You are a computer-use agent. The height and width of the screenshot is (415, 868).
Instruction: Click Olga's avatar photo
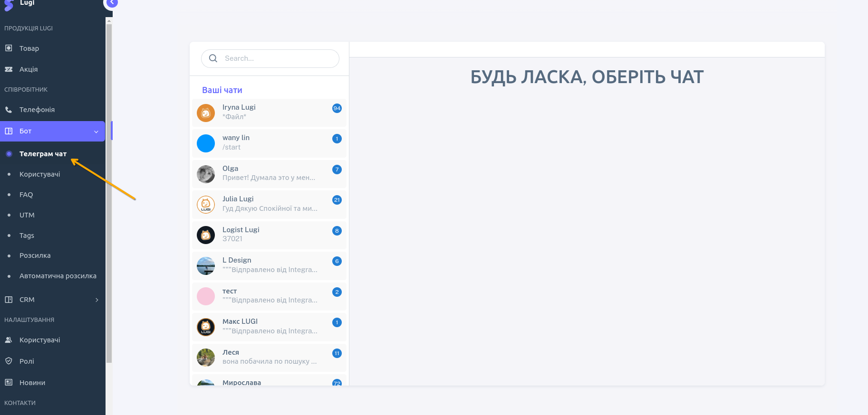(206, 174)
